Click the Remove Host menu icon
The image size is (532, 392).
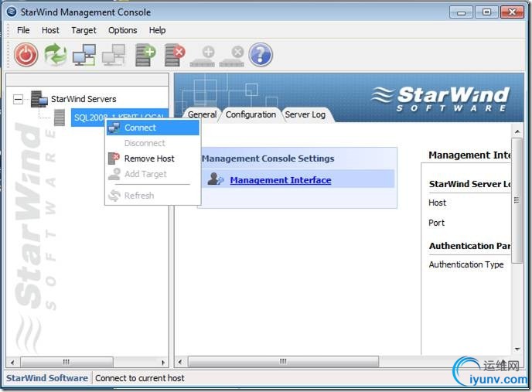114,159
